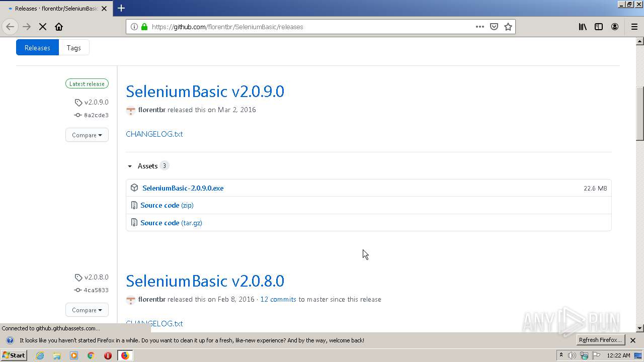Show the sidebars panel
The image size is (644, 362).
(599, 27)
